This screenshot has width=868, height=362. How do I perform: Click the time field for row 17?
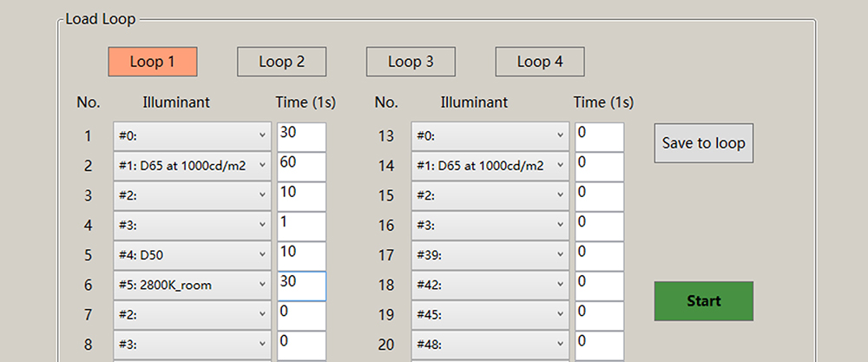pos(600,256)
